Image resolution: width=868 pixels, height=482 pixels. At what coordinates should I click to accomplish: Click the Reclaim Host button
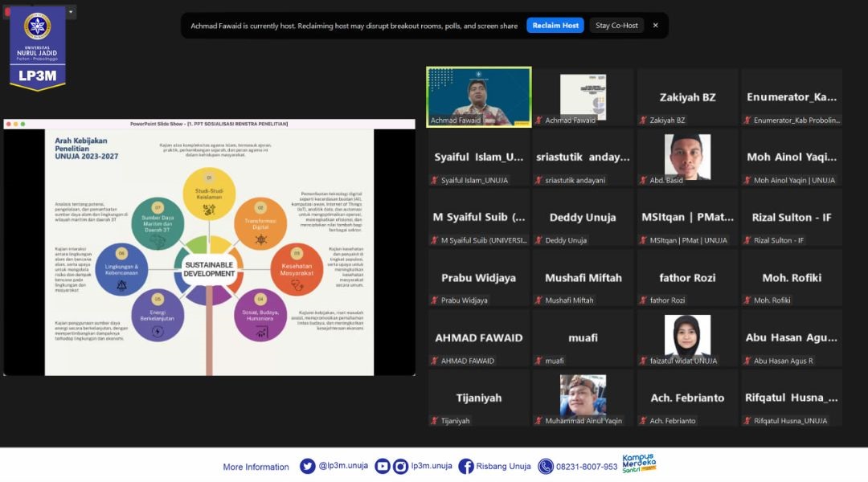[x=555, y=26]
